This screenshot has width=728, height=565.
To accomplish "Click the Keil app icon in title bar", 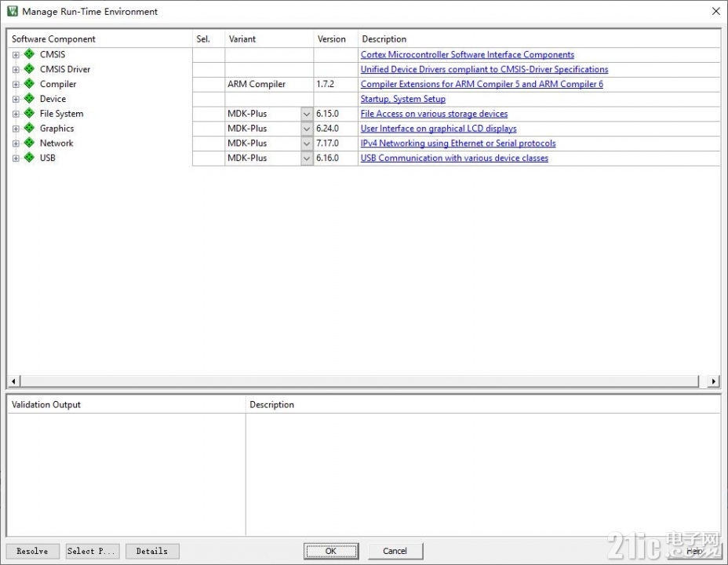I will [12, 11].
